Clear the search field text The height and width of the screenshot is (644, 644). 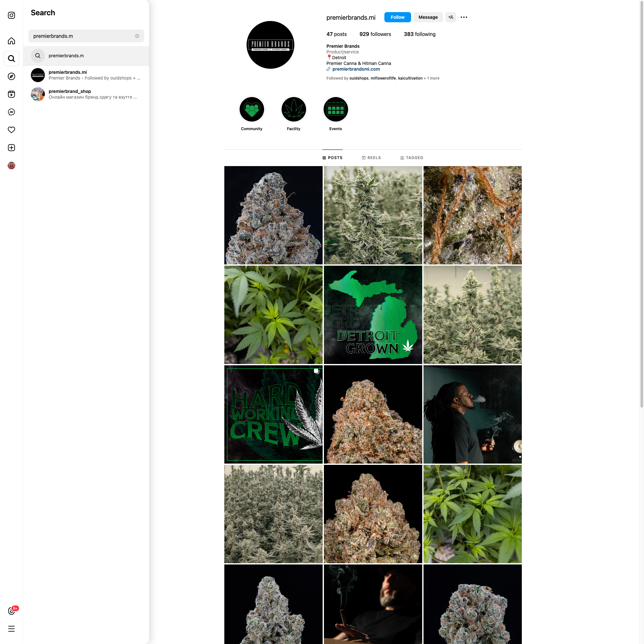tap(137, 36)
